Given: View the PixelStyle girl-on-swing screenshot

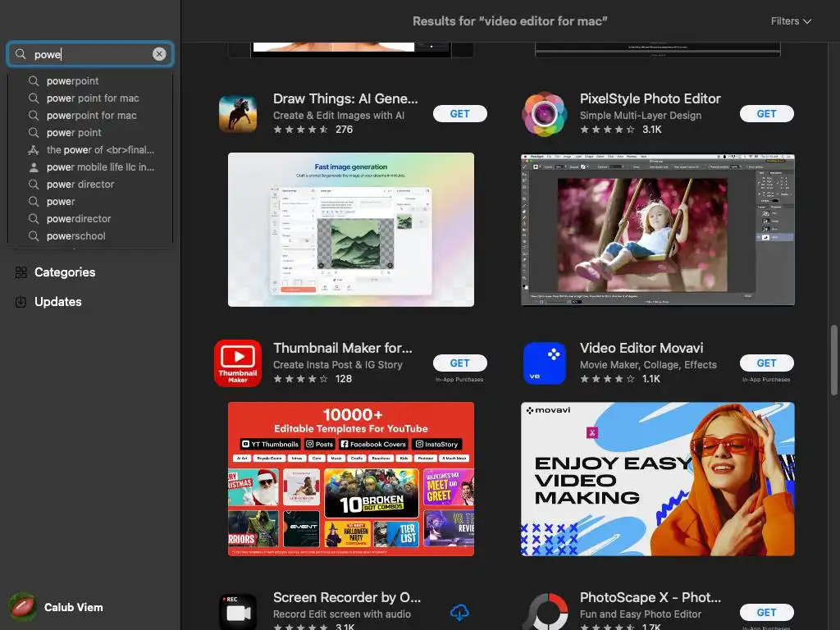Looking at the screenshot, I should 658,230.
